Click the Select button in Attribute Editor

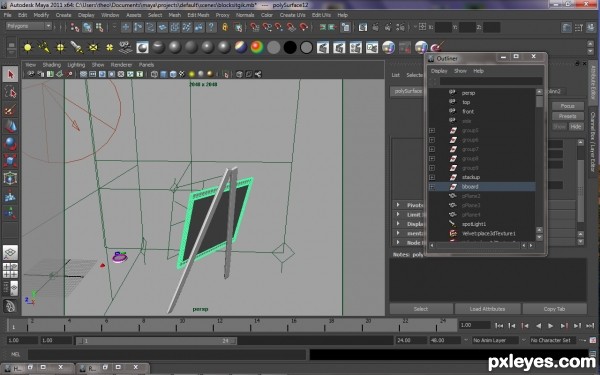(x=421, y=309)
